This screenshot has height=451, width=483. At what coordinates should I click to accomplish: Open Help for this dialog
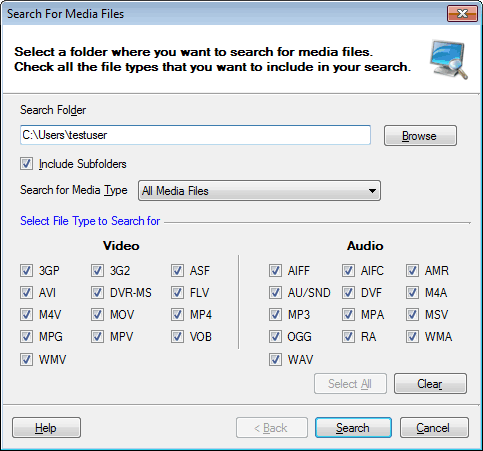point(46,428)
